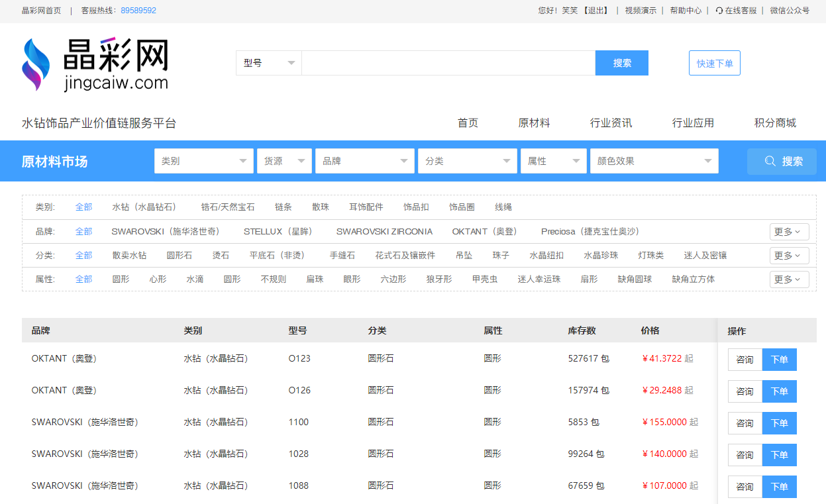Expand the 颜色效果 dropdown
This screenshot has height=504, width=826.
[x=654, y=161]
